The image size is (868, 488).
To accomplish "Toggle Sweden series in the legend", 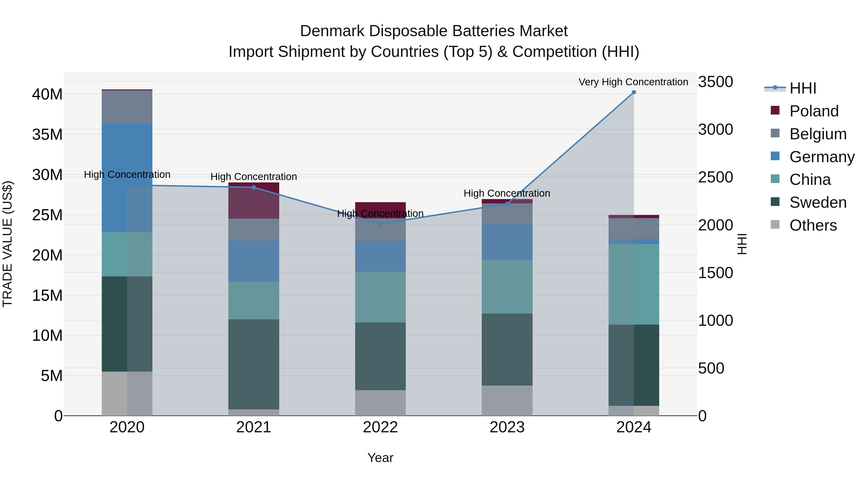I will 809,202.
